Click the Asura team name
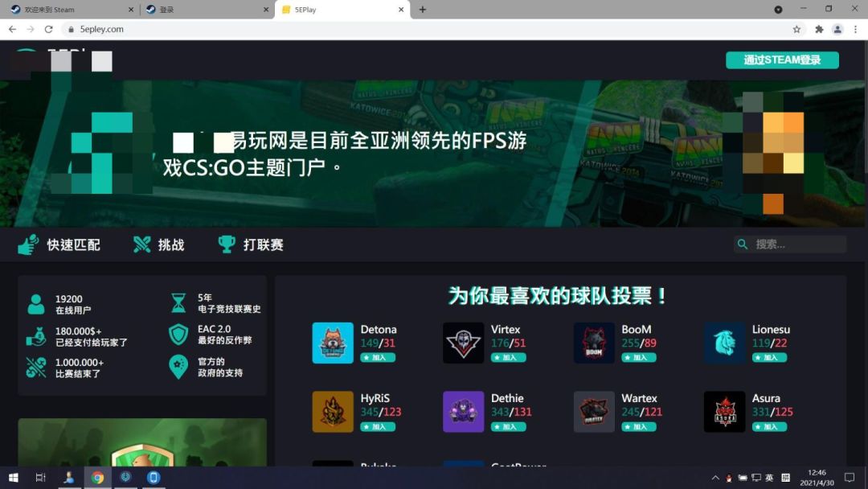This screenshot has width=868, height=489. [x=766, y=398]
